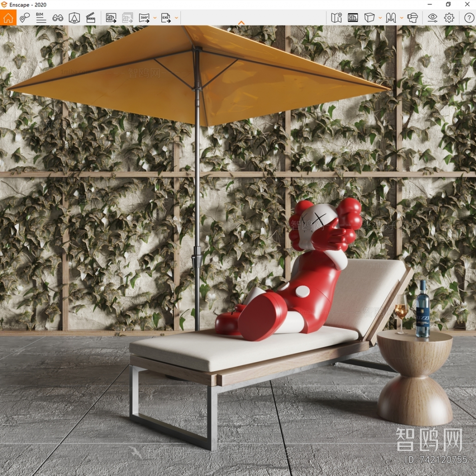Enable the VR headset mode

tap(413, 18)
